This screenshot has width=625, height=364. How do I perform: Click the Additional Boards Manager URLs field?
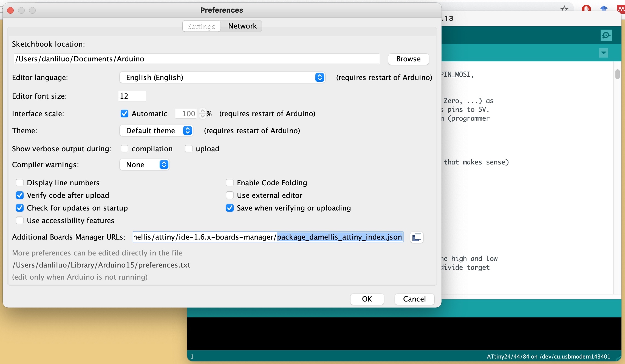268,237
